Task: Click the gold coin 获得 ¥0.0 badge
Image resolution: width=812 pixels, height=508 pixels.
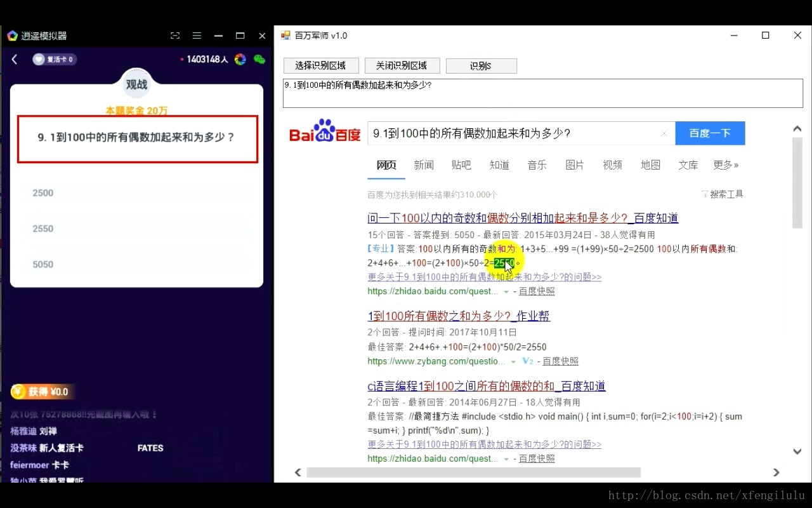Action: (43, 392)
